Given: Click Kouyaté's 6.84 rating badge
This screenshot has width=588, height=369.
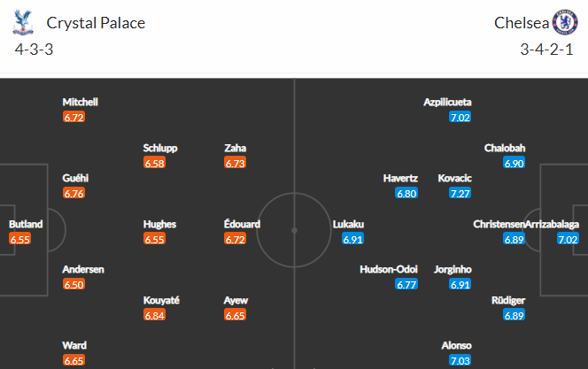Looking at the screenshot, I should [x=154, y=315].
